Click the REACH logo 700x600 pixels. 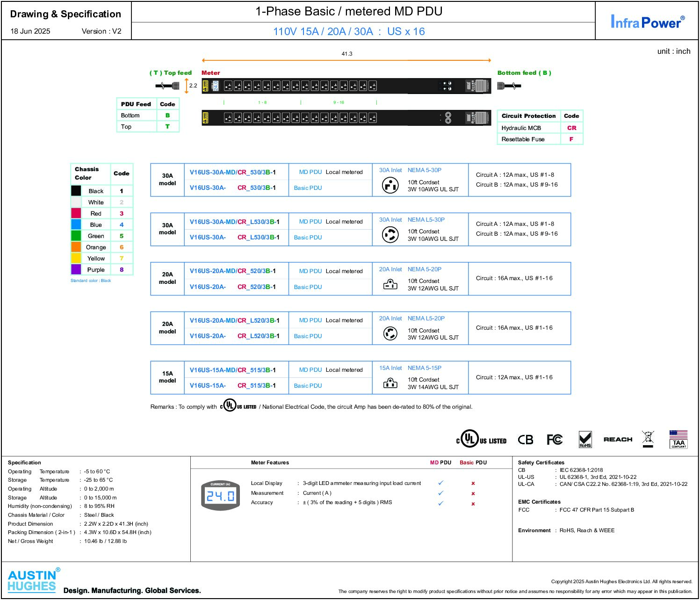tap(618, 440)
